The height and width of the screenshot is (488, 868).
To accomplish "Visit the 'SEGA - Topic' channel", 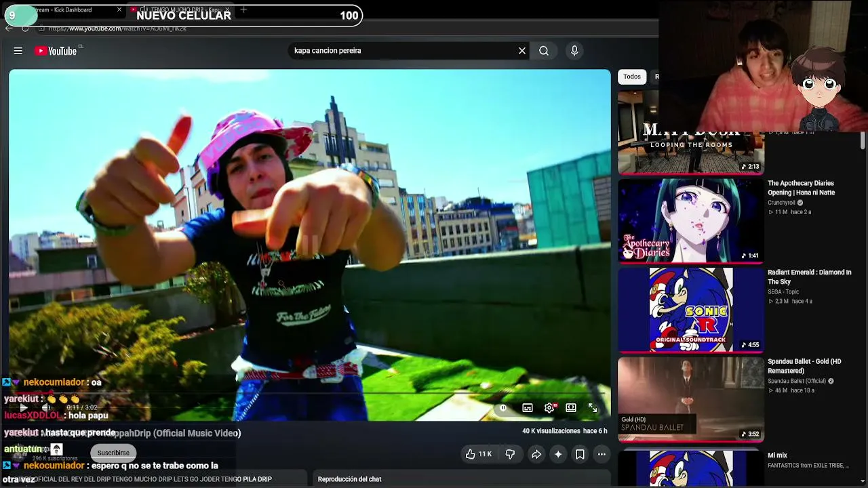I will (783, 292).
